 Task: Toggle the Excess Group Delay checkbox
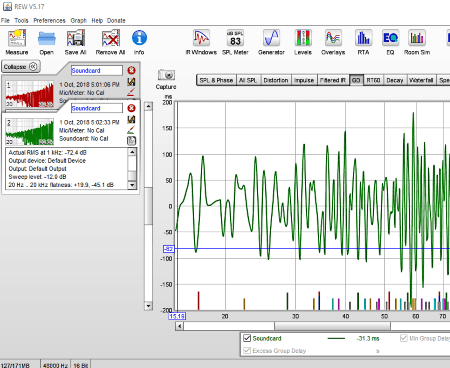pyautogui.click(x=247, y=350)
